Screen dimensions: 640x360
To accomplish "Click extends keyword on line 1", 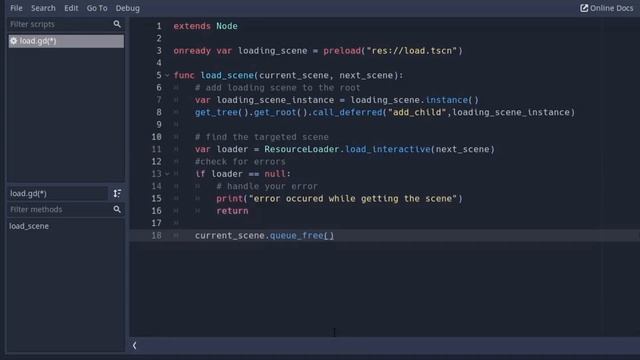I will click(x=192, y=26).
